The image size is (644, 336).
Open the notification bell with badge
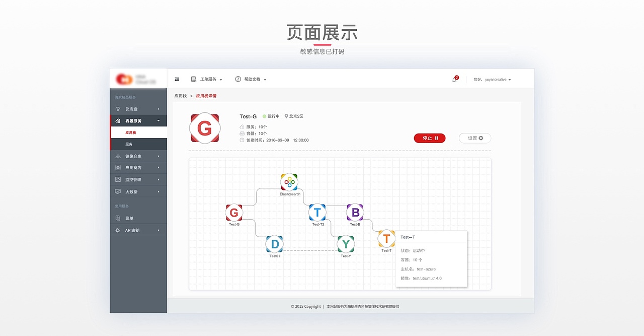coord(455,79)
